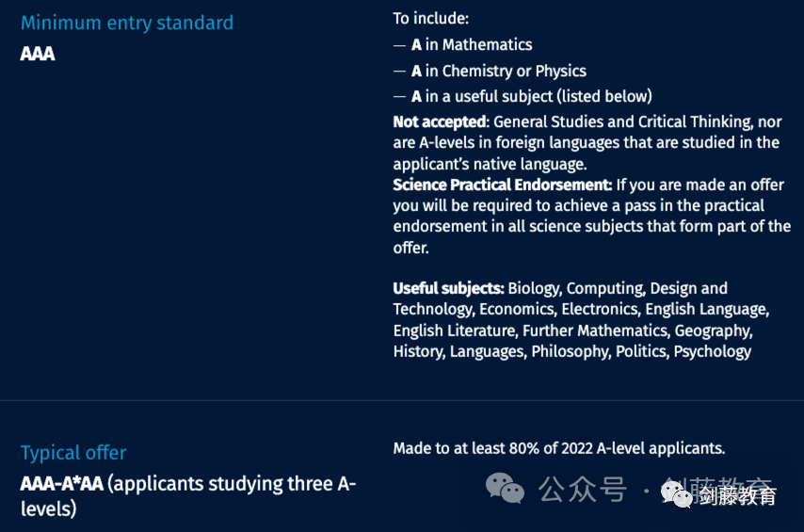Screen dimensions: 804x532
Task: Click the 'A in Chemistry or Physics' bullet
Action: pos(499,71)
